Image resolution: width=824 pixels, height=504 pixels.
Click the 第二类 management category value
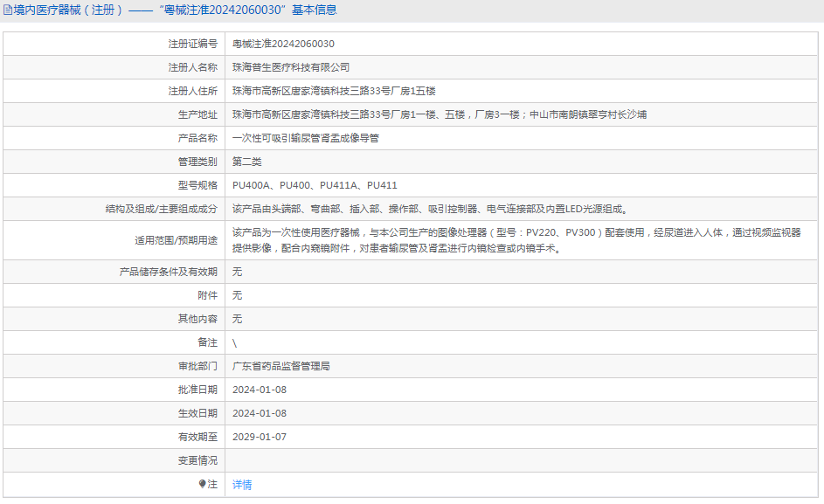pos(246,162)
